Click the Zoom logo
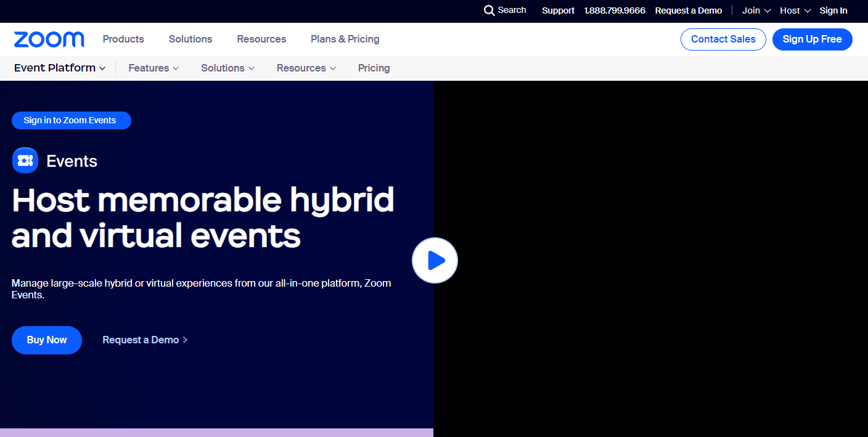868x437 pixels. click(49, 39)
